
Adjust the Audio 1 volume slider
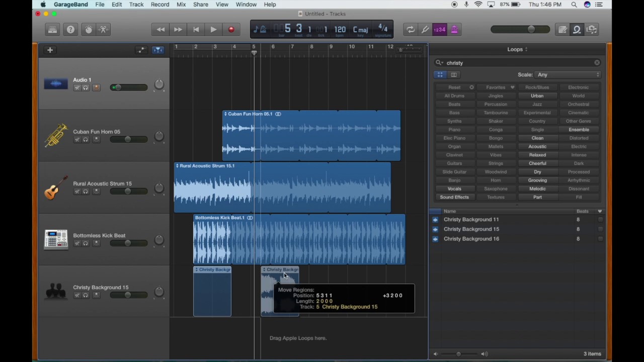[129, 87]
